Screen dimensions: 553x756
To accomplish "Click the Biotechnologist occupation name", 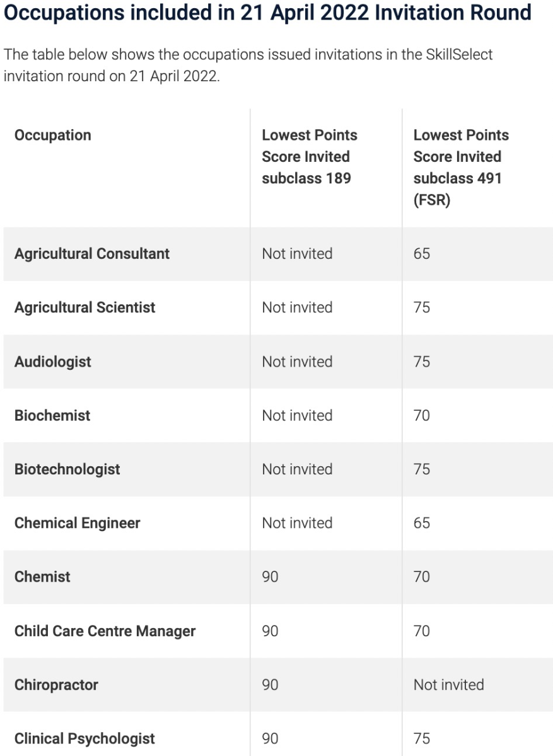I will (x=67, y=469).
